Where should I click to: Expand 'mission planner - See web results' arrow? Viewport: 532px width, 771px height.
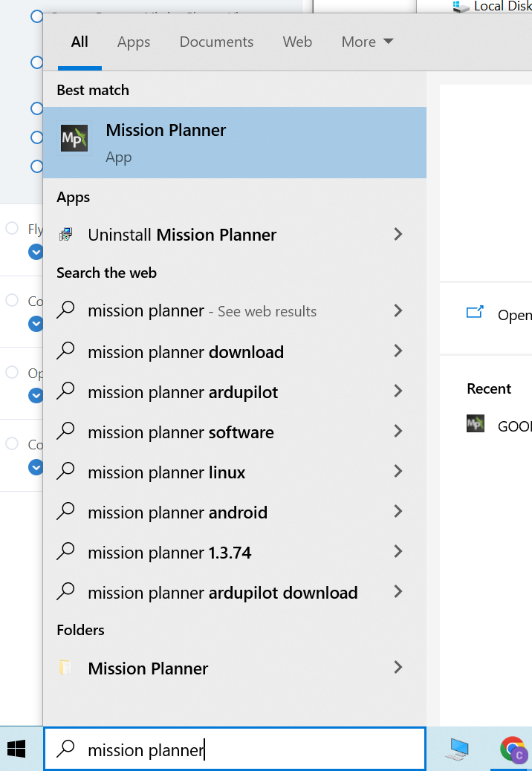(x=398, y=310)
